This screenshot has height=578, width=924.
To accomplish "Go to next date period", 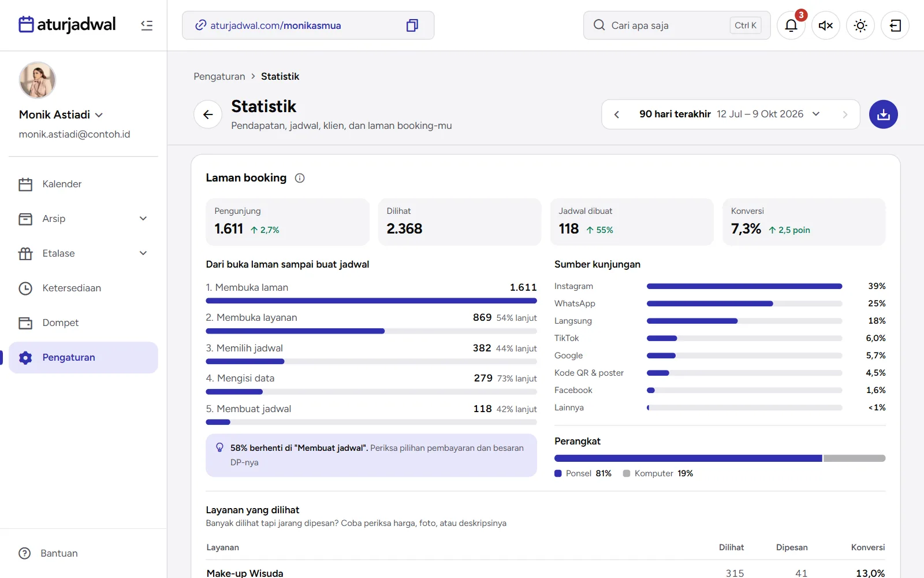I will pos(845,114).
